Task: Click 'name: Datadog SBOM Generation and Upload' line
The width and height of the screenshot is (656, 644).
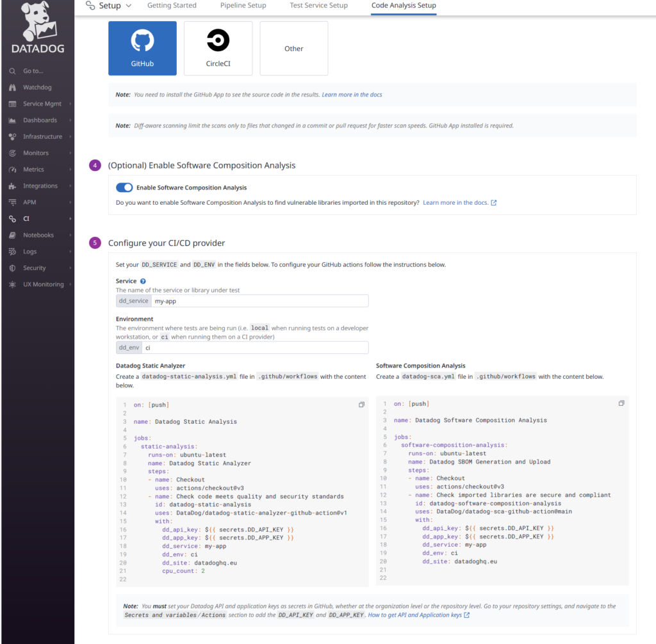Action: tap(479, 462)
